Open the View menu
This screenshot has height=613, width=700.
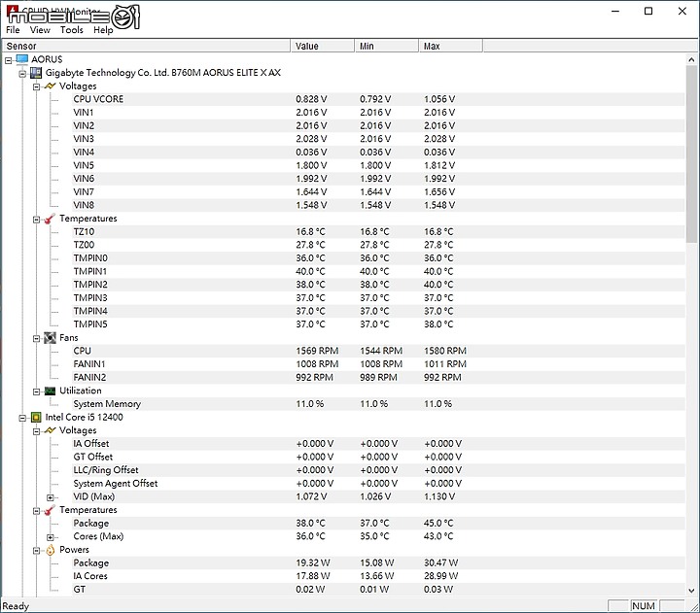pyautogui.click(x=40, y=30)
